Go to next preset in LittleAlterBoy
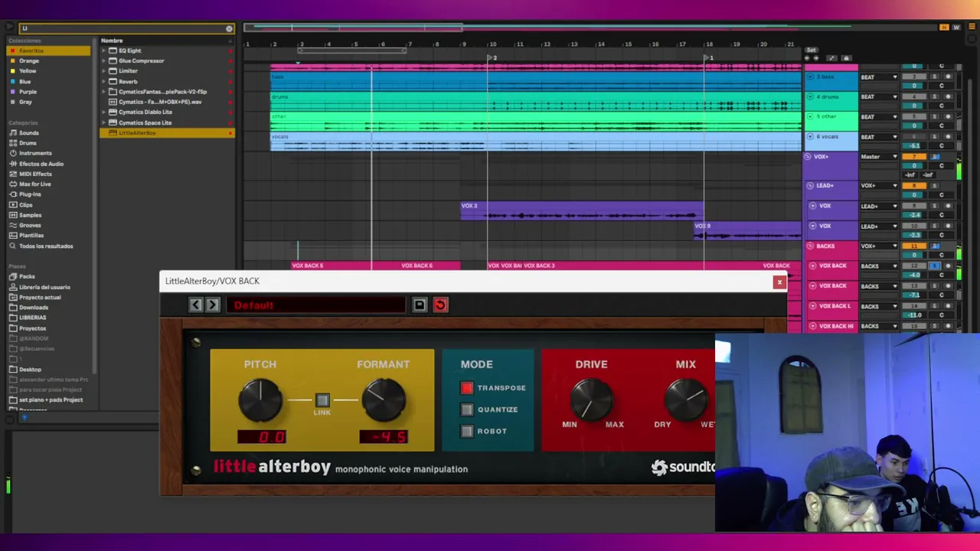The height and width of the screenshot is (551, 980). (x=213, y=305)
